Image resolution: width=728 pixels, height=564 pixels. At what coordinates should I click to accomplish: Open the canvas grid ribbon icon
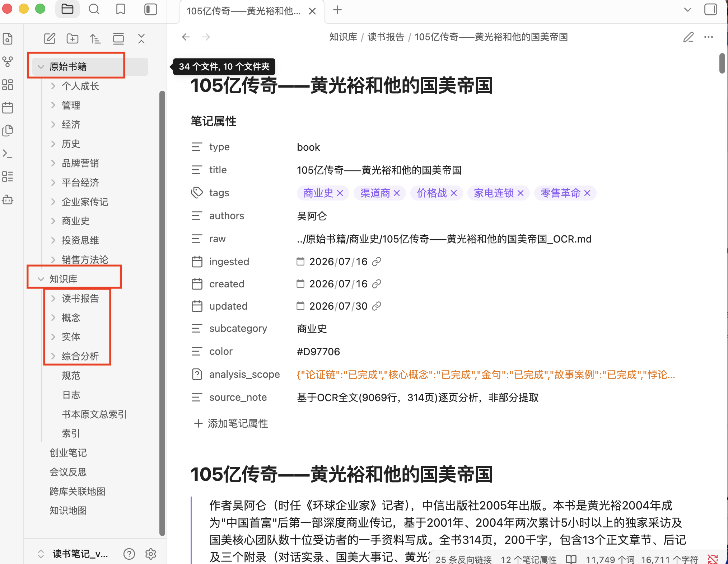8,85
